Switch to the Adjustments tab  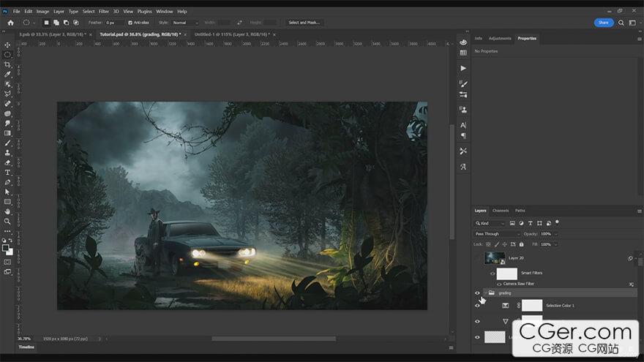500,38
